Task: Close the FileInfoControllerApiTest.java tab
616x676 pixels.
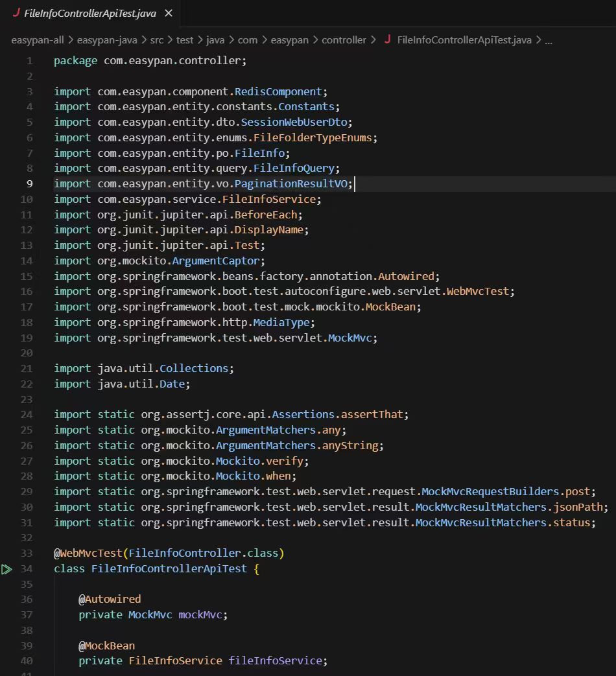Action: tap(169, 14)
